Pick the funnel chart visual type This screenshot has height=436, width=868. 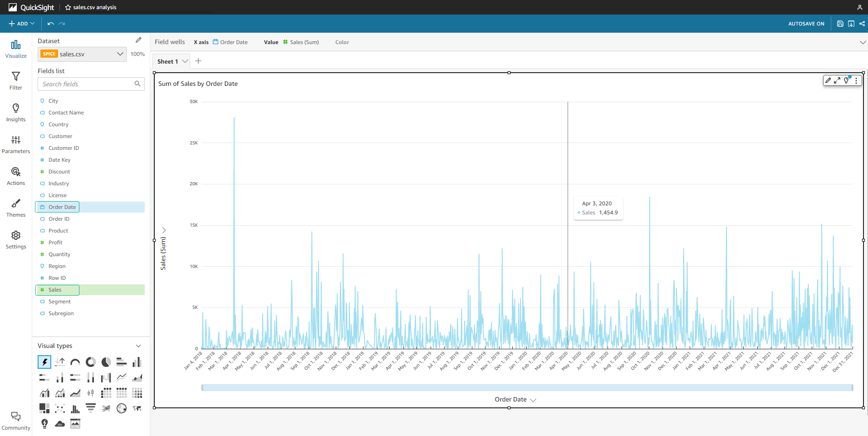tap(91, 408)
